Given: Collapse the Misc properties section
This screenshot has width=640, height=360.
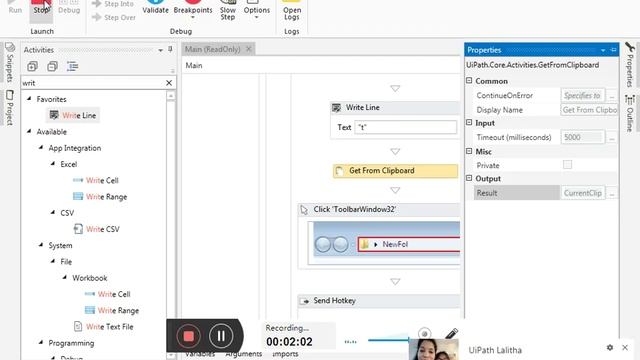Looking at the screenshot, I should [469, 151].
